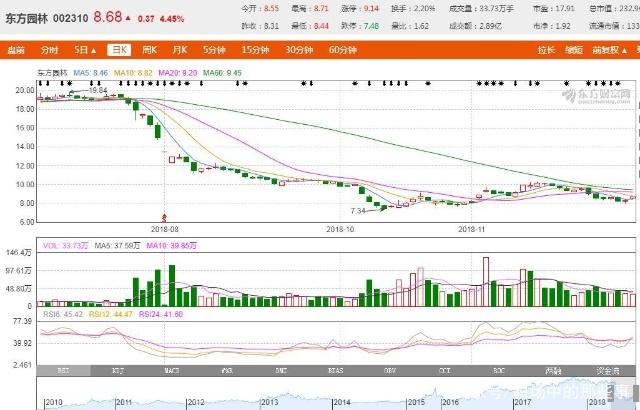Select the BIAS indicator tab

(x=336, y=370)
